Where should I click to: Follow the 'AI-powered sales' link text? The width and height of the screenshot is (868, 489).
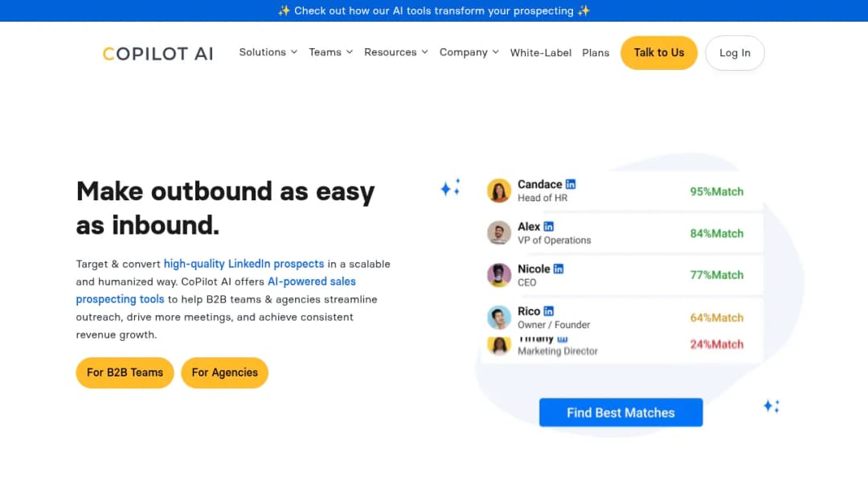point(312,281)
